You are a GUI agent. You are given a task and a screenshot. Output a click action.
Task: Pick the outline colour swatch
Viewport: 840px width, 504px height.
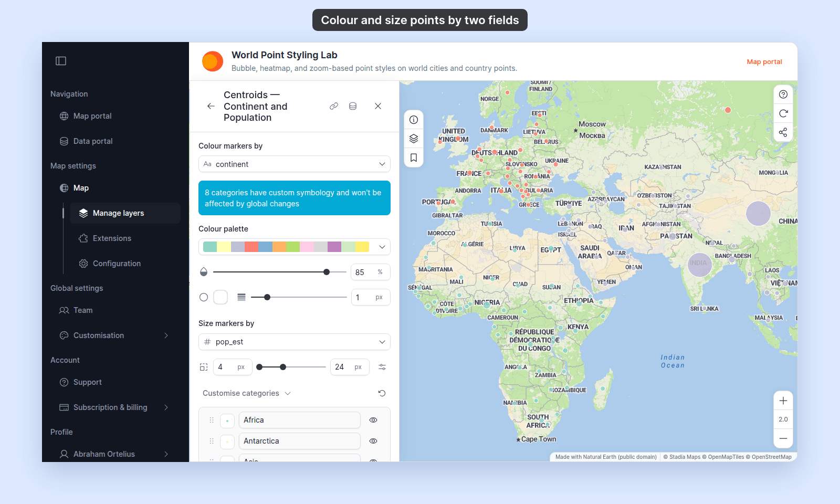[x=220, y=297]
